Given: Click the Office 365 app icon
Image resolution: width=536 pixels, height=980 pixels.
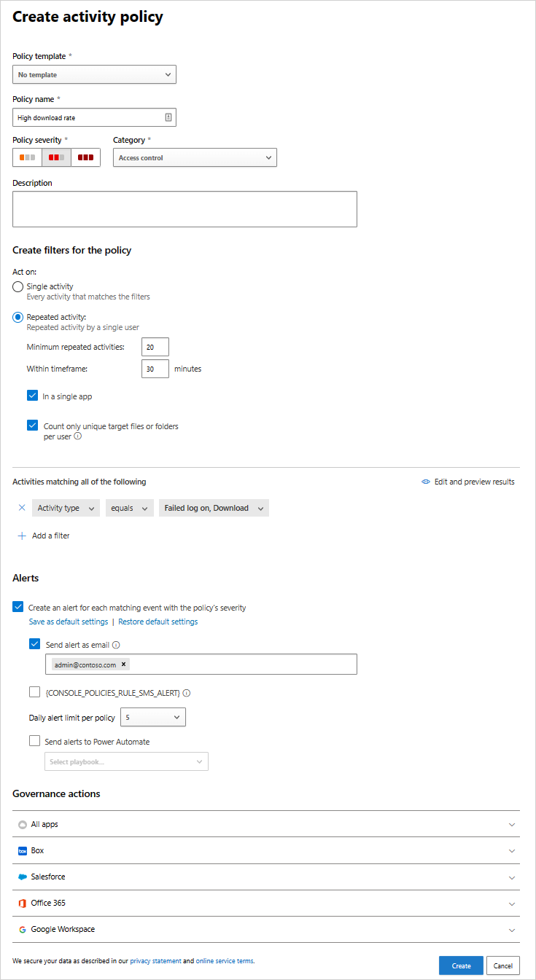Looking at the screenshot, I should pos(23,902).
